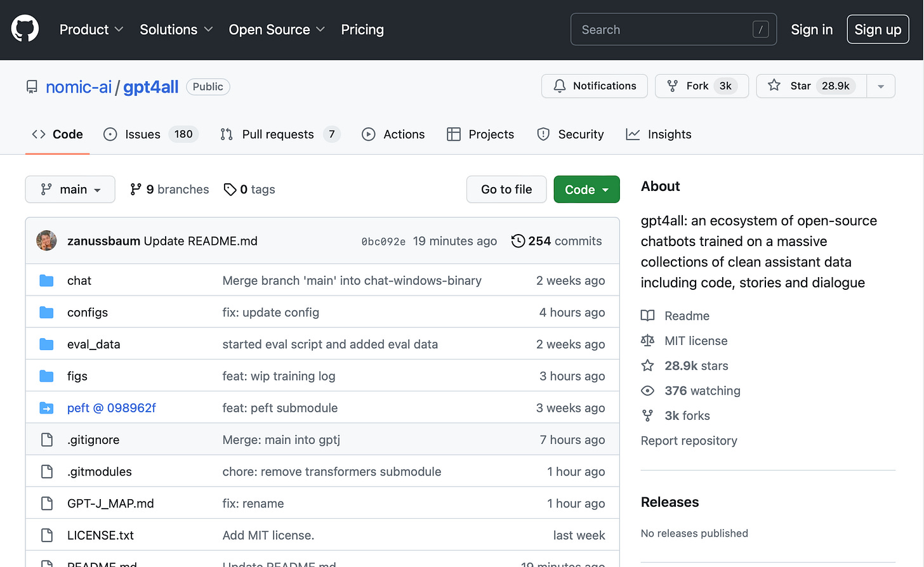Click the Actions play icon
This screenshot has height=567, width=924.
pyautogui.click(x=368, y=134)
